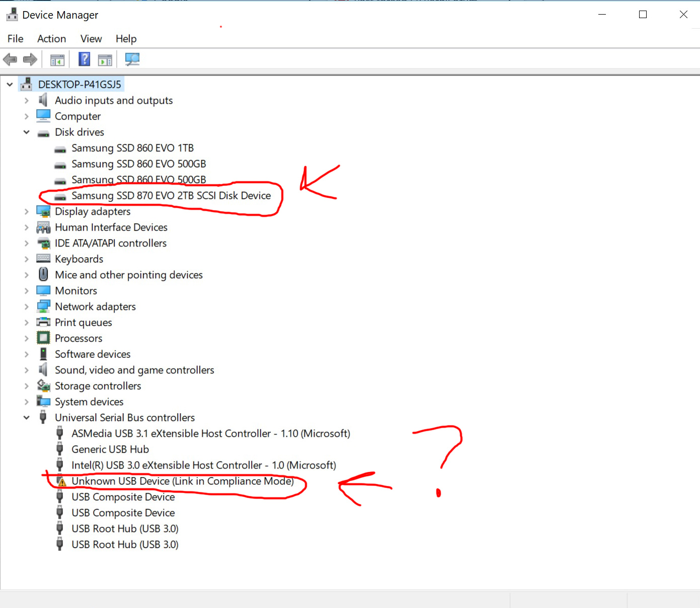Click the Computer category monitor icon
700x608 pixels.
click(43, 116)
